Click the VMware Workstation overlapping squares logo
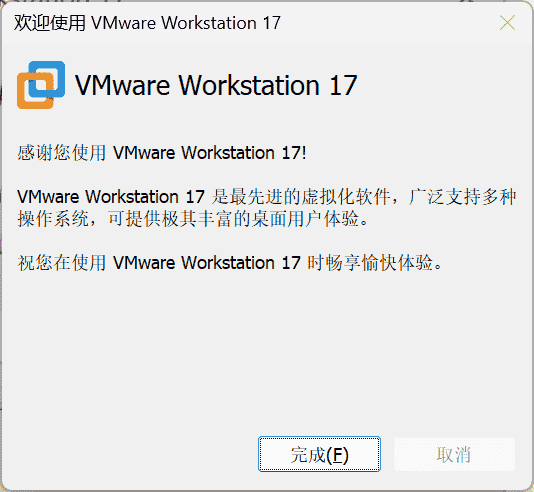 pyautogui.click(x=41, y=85)
